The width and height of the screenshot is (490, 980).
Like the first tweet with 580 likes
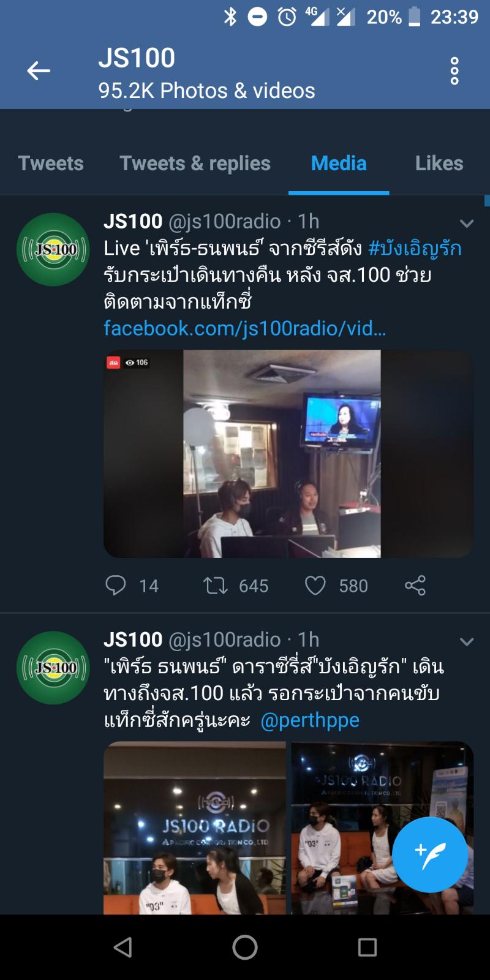[315, 586]
